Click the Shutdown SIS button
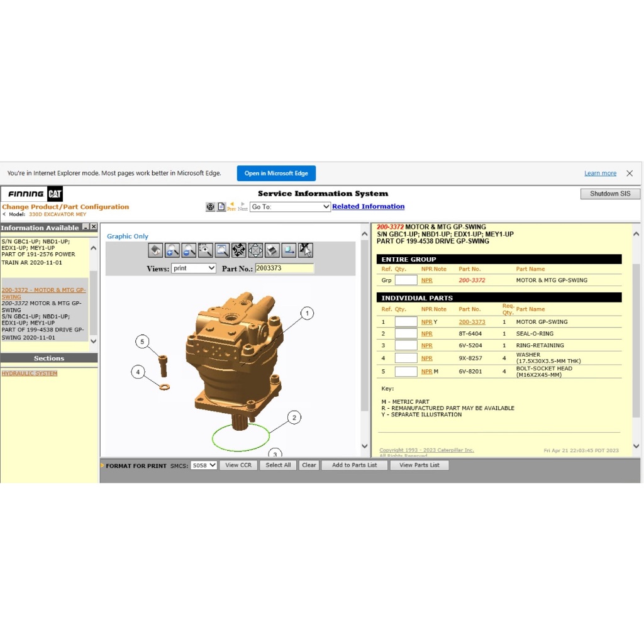 coord(610,194)
